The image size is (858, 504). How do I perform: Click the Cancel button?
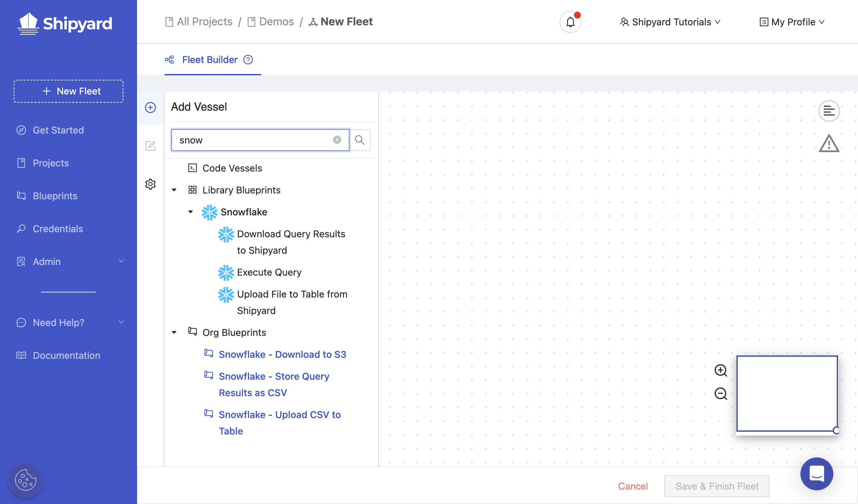coord(633,486)
